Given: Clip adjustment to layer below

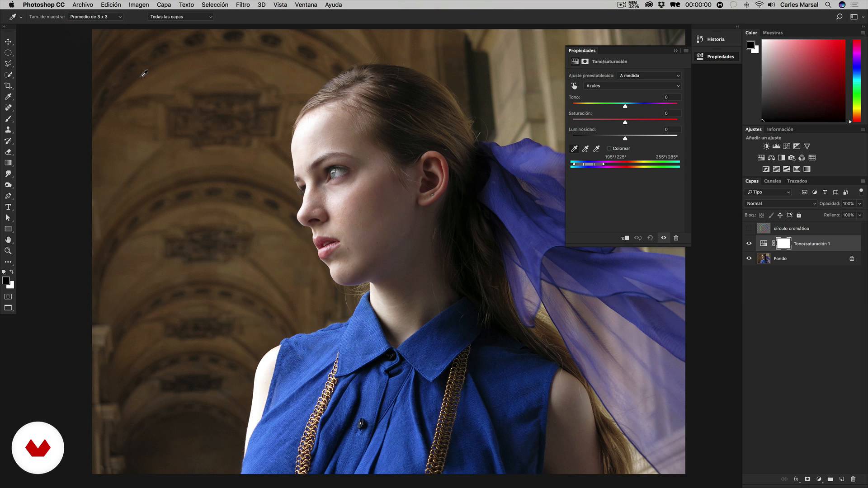Looking at the screenshot, I should click(625, 238).
